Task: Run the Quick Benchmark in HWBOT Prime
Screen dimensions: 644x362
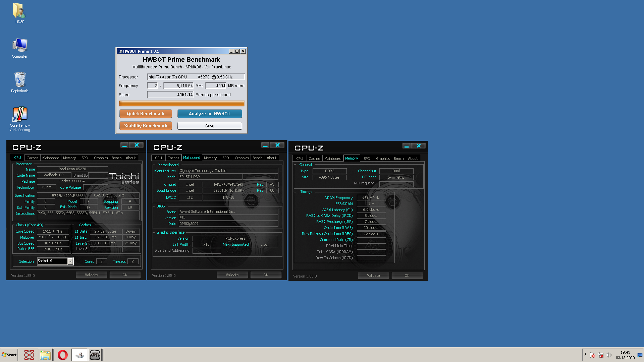Action: 146,114
